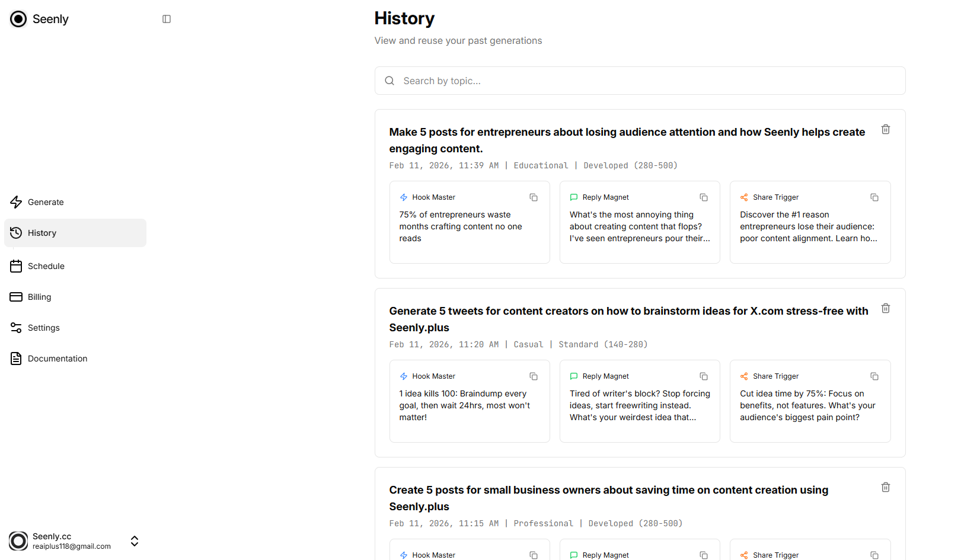Open the generation titled small business owners time saving
The image size is (977, 560).
click(609, 498)
